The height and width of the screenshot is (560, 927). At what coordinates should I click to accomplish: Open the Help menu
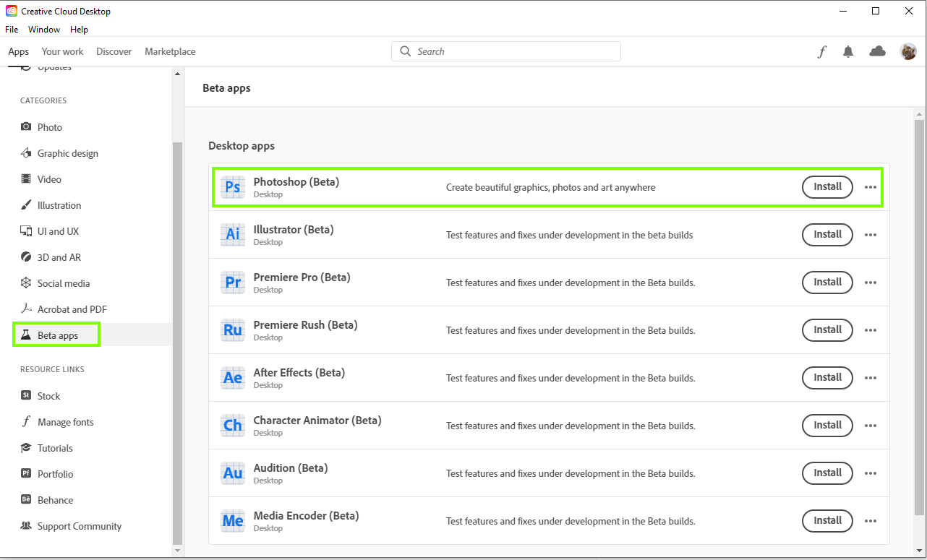click(x=79, y=30)
